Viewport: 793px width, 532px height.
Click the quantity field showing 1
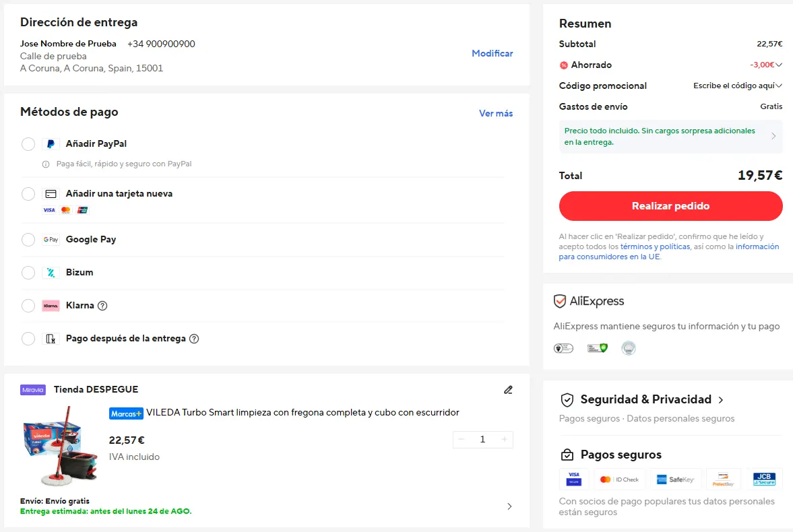(x=482, y=440)
